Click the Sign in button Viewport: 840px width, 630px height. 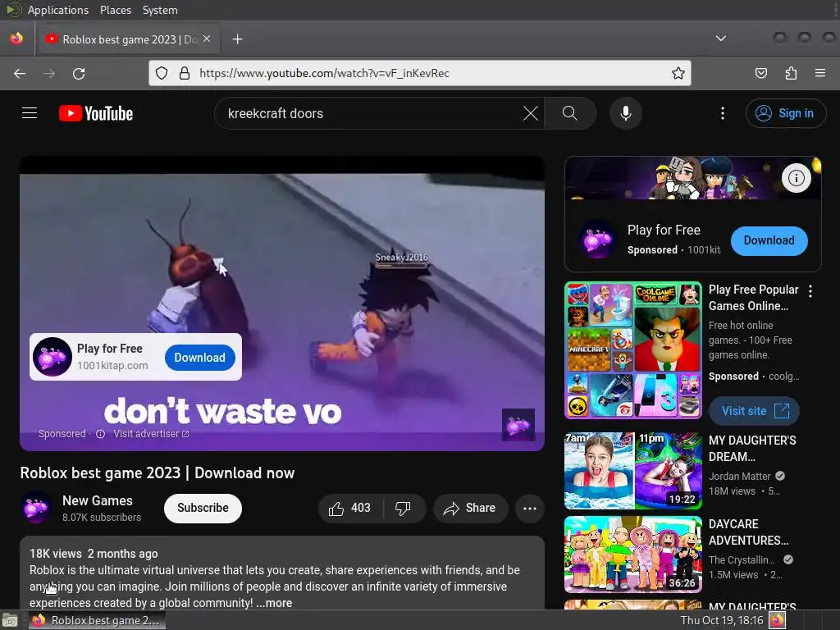click(x=786, y=113)
